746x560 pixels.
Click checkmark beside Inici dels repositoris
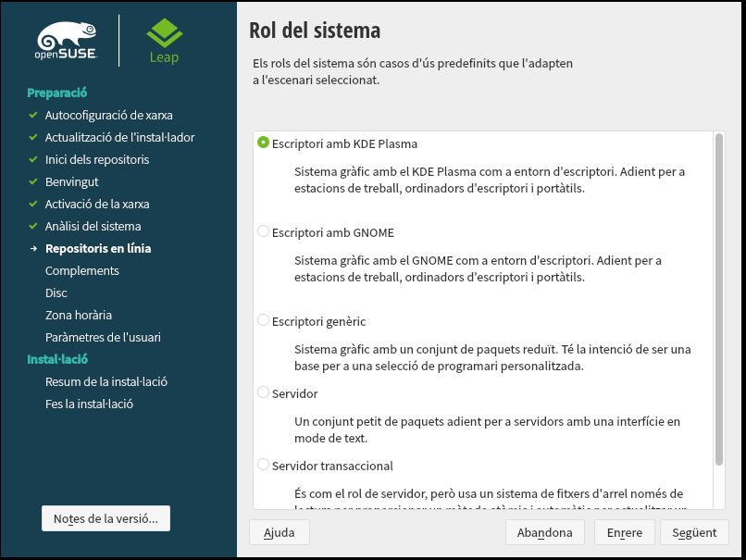tap(32, 160)
